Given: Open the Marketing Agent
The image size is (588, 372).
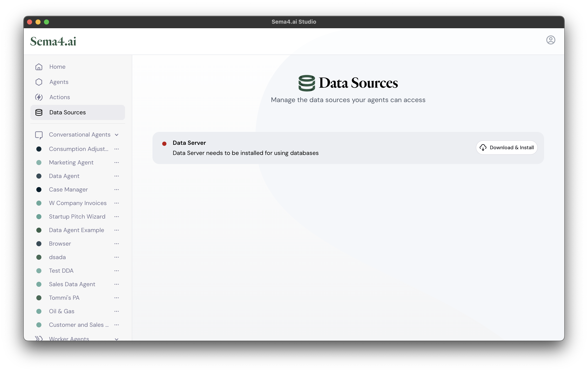Looking at the screenshot, I should click(x=71, y=163).
